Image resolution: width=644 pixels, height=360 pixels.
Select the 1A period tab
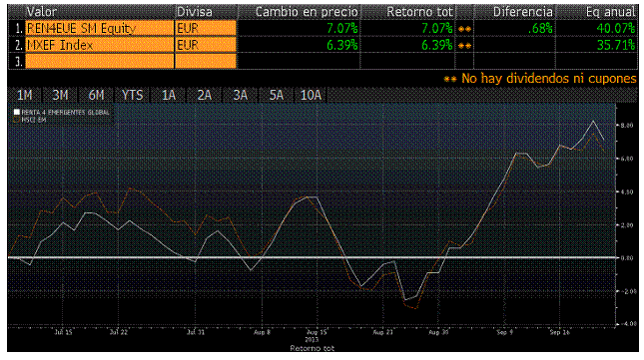coord(168,95)
